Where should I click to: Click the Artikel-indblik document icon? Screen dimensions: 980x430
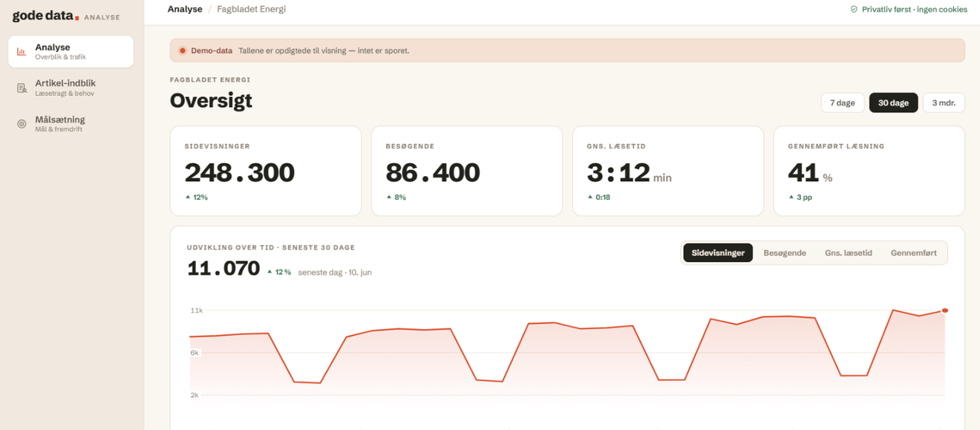(22, 88)
